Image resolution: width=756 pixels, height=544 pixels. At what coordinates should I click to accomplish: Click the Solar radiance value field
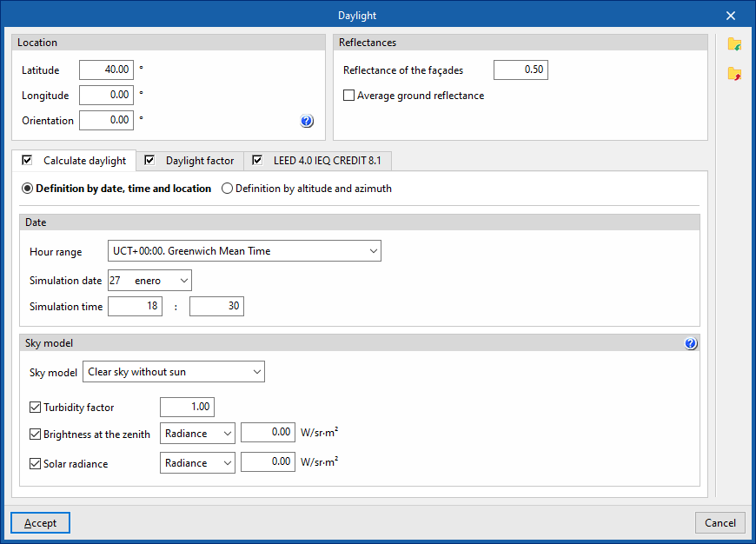point(268,461)
